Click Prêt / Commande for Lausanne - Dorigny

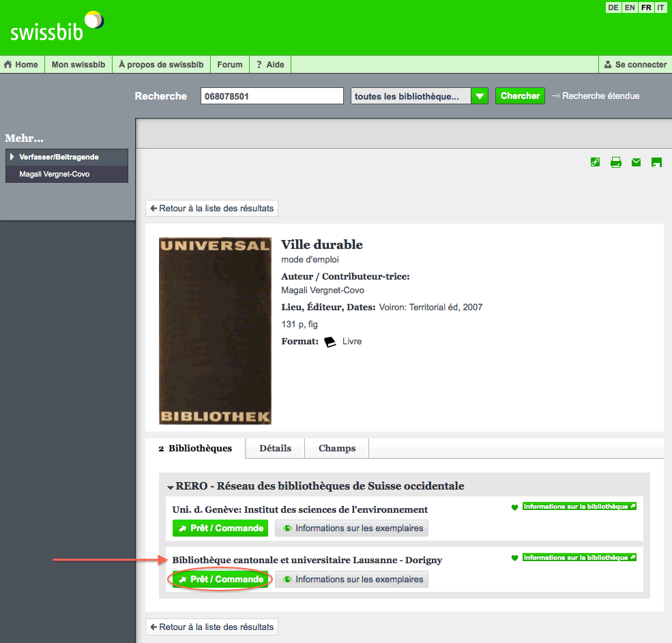pos(220,579)
